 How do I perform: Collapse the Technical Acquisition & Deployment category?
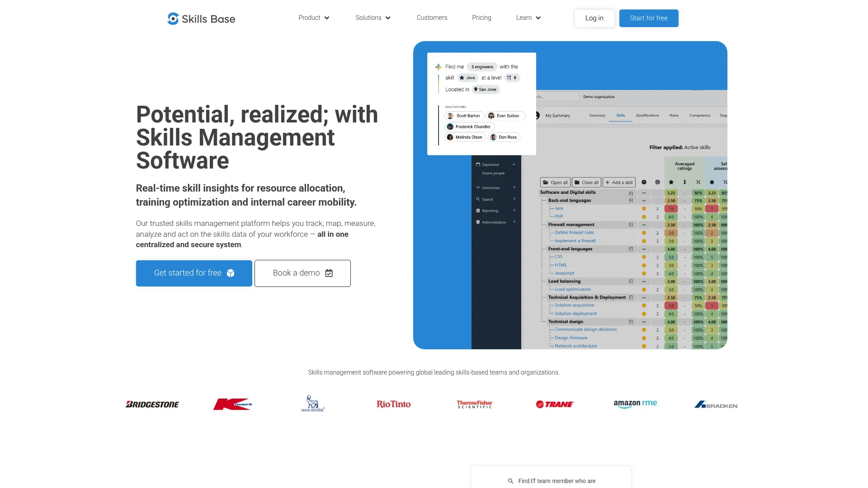[631, 297]
